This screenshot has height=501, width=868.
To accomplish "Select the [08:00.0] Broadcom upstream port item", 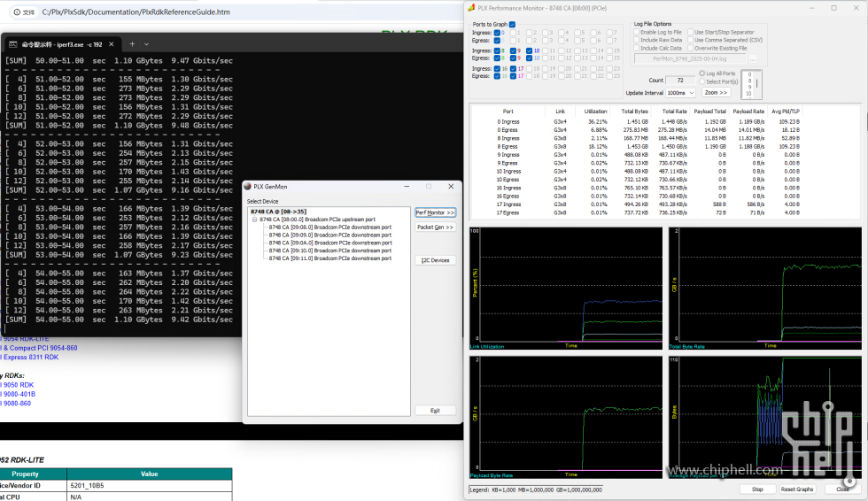I will [317, 220].
